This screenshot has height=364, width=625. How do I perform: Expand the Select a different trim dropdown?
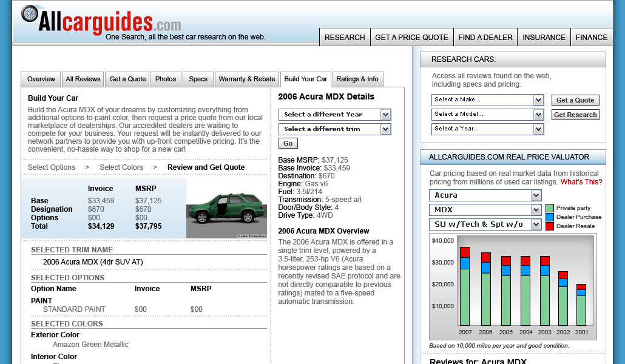(x=334, y=129)
